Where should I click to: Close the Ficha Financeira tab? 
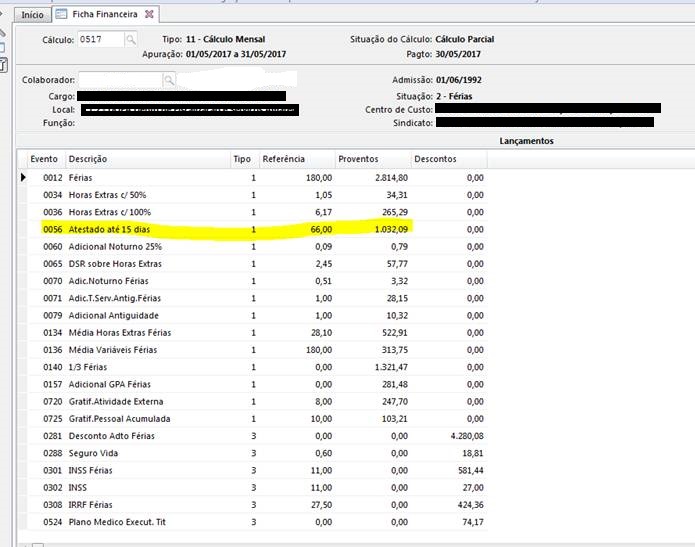click(150, 14)
